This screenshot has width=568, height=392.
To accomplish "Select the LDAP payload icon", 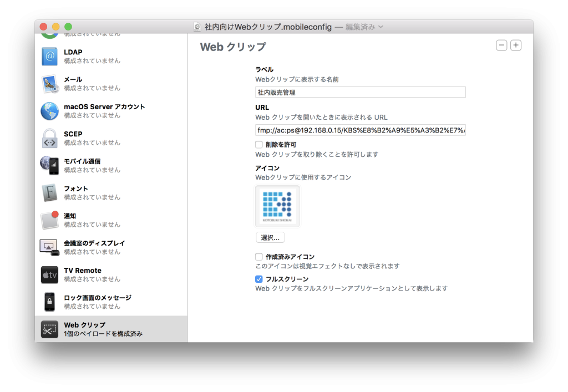I will 49,57.
